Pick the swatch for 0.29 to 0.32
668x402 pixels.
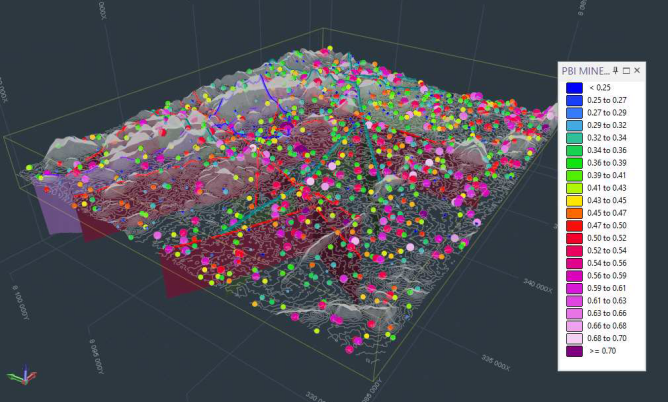[574, 125]
